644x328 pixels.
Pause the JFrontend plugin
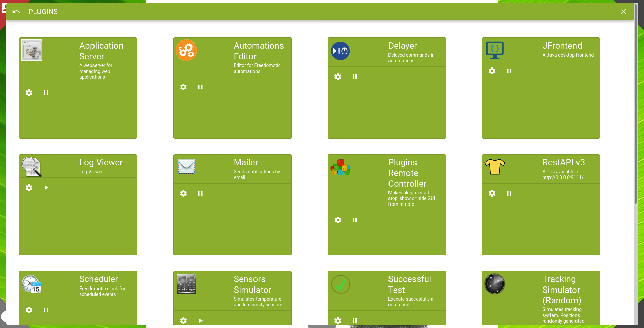pos(509,71)
